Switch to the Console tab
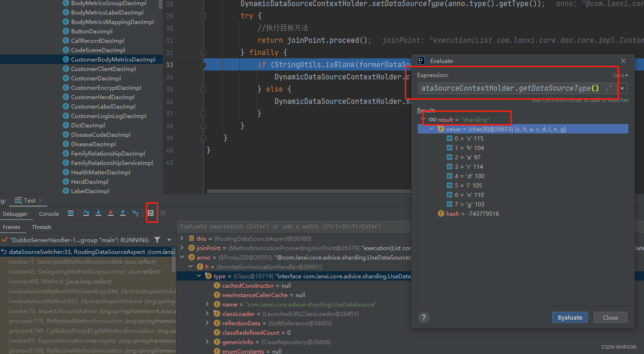Image resolution: width=644 pixels, height=354 pixels. coord(49,213)
